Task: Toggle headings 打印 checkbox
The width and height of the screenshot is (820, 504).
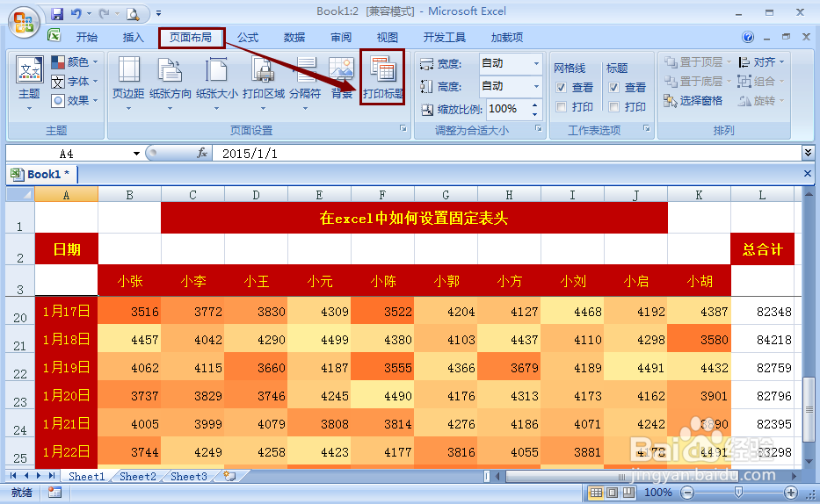Action: click(x=614, y=106)
